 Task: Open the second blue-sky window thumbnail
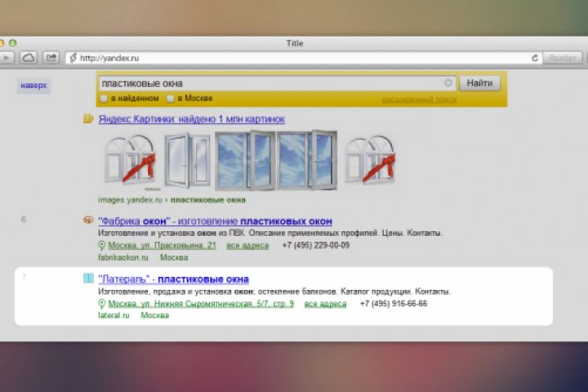tap(307, 161)
